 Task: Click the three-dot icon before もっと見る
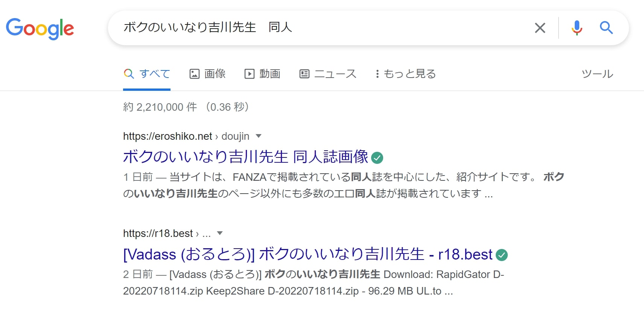377,74
